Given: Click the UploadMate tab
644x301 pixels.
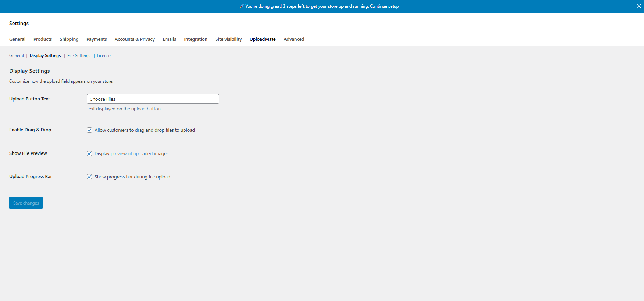Looking at the screenshot, I should point(263,39).
